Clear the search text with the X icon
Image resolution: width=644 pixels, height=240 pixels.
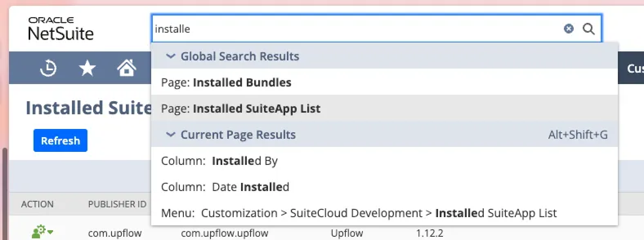[x=568, y=29]
